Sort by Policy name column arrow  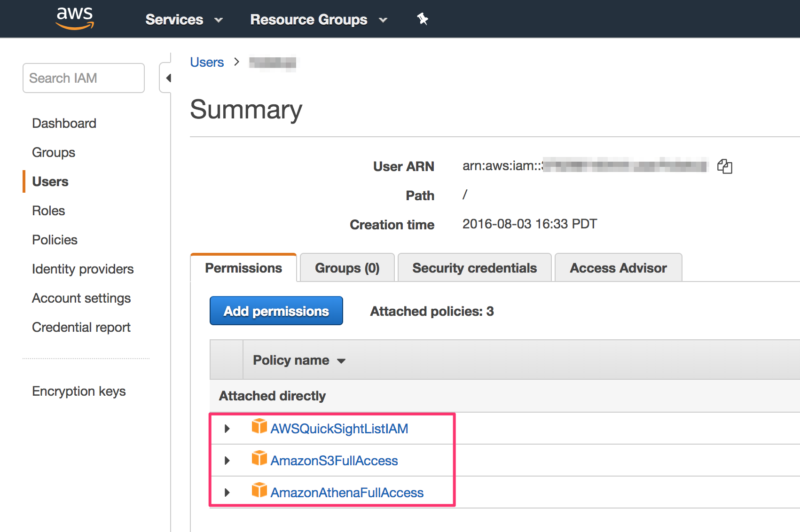(x=341, y=361)
